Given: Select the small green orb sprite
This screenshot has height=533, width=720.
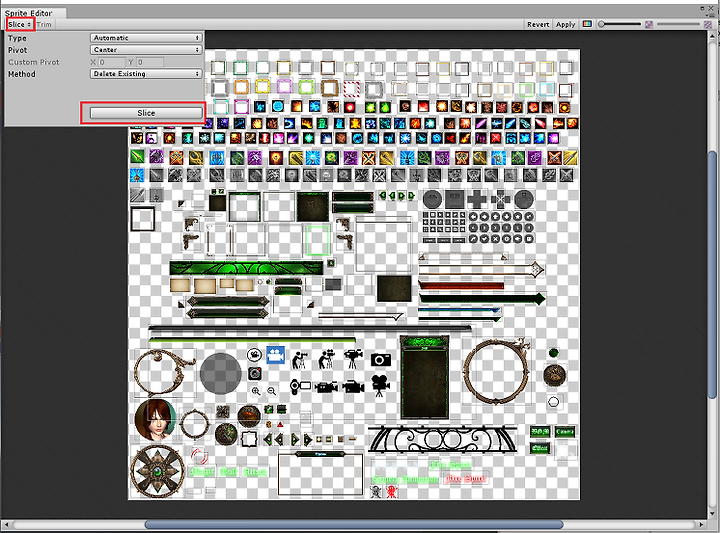Looking at the screenshot, I should coord(554,353).
